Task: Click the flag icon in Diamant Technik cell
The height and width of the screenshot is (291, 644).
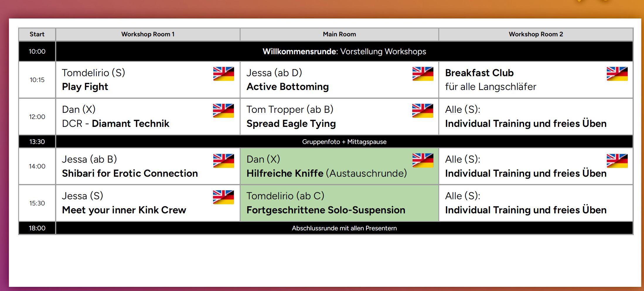Action: coord(224,110)
